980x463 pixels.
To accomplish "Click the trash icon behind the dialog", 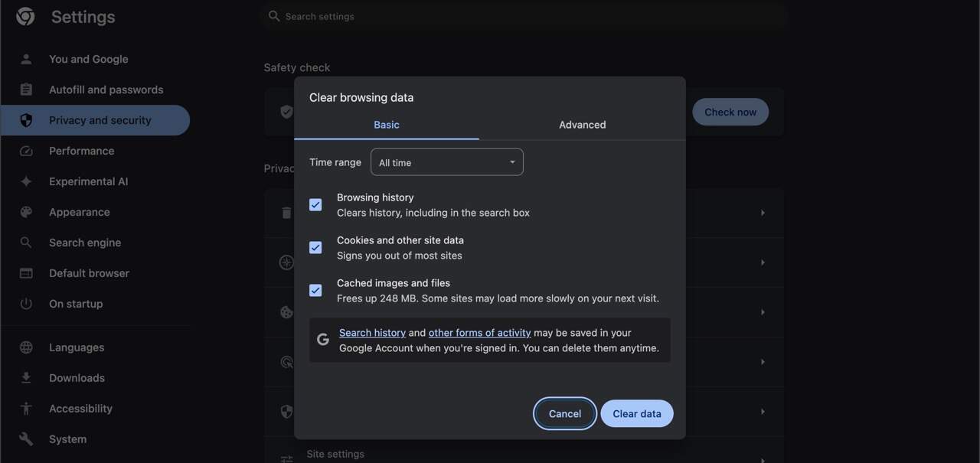I will [286, 213].
